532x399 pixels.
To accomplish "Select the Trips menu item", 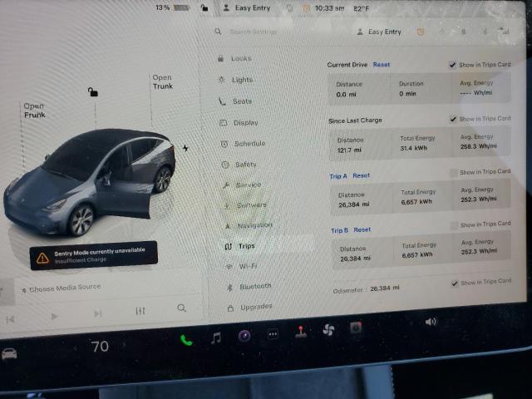I will point(240,246).
